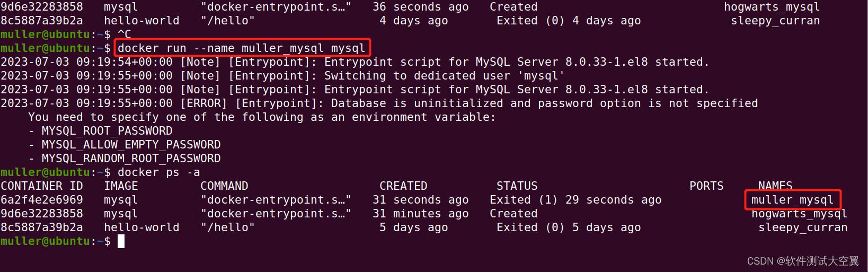Select the MYSQL_RANDOM_ROOT_PASSWORD variable text
Image resolution: width=868 pixels, height=272 pixels.
131,159
